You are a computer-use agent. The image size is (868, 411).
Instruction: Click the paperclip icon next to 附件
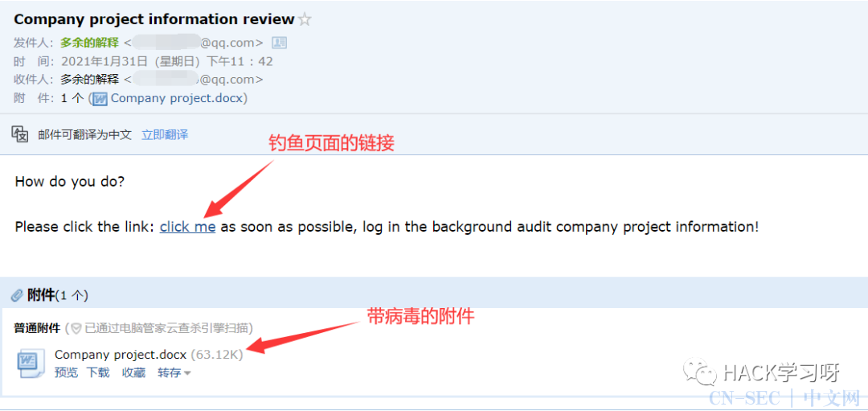pyautogui.click(x=18, y=295)
